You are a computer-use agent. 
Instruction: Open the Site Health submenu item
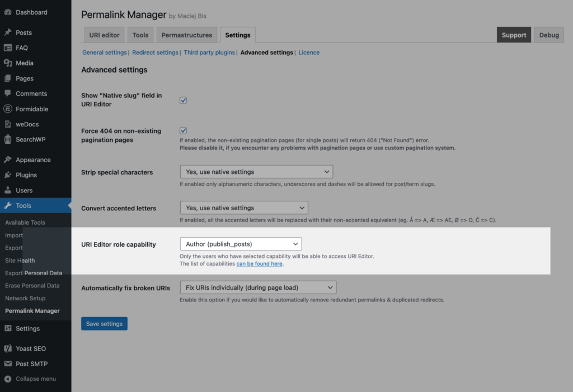(20, 261)
